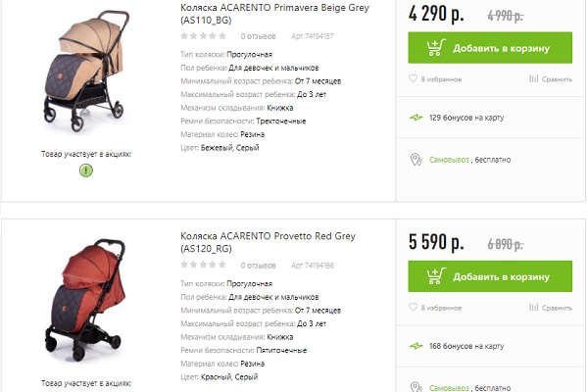Click the star rating of Primavera stroller
This screenshot has height=392, width=588.
coord(204,35)
